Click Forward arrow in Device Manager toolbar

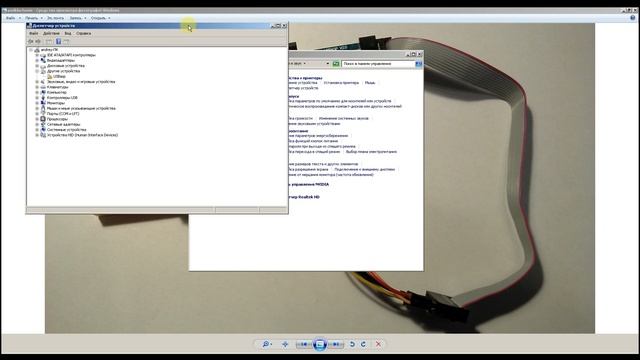click(x=38, y=42)
